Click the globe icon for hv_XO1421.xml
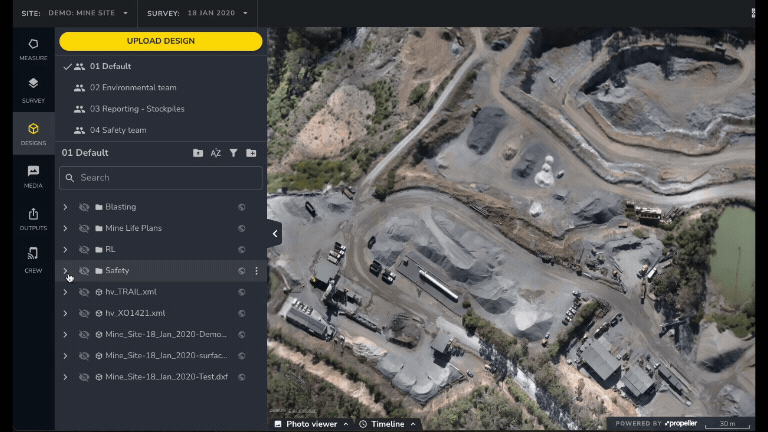 241,313
